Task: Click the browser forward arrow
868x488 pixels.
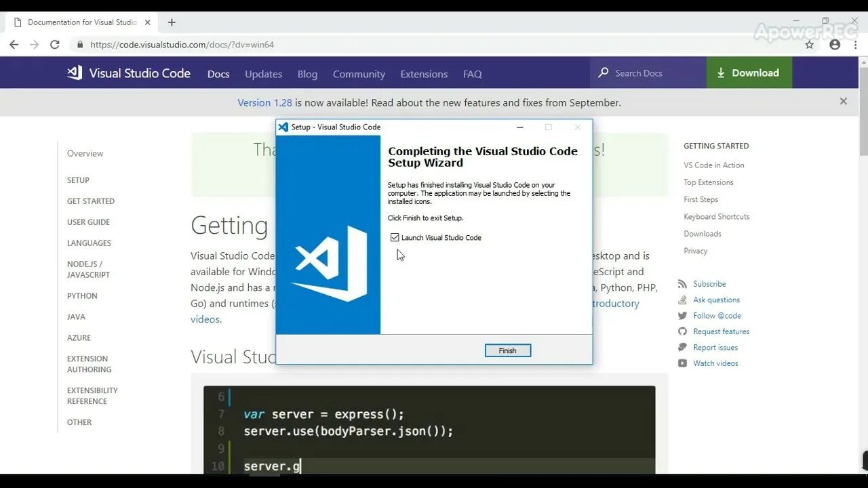Action: click(35, 45)
